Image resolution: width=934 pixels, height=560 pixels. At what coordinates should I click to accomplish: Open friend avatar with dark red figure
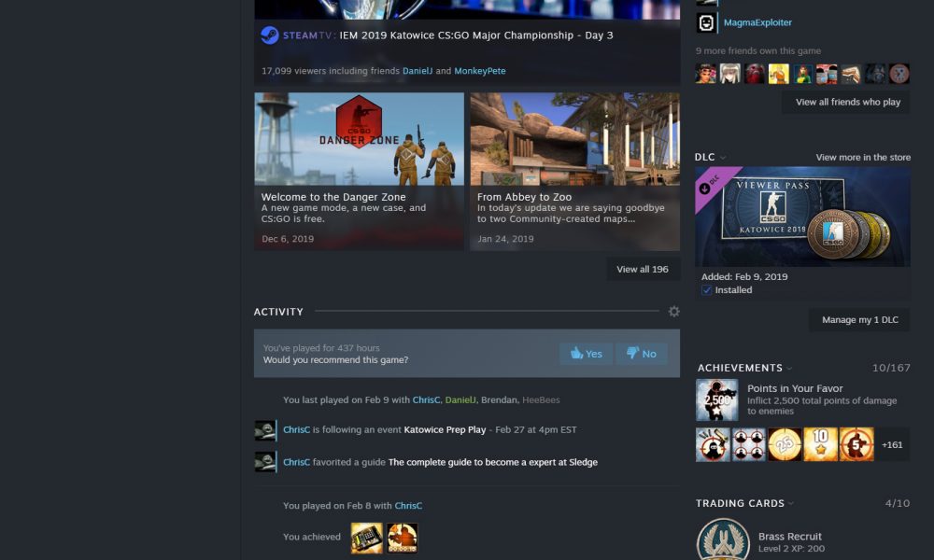tap(754, 74)
